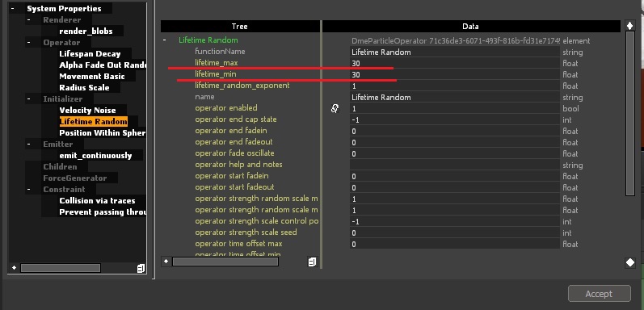The width and height of the screenshot is (644, 310).
Task: Collapse the Emitter group
Action: click(28, 145)
